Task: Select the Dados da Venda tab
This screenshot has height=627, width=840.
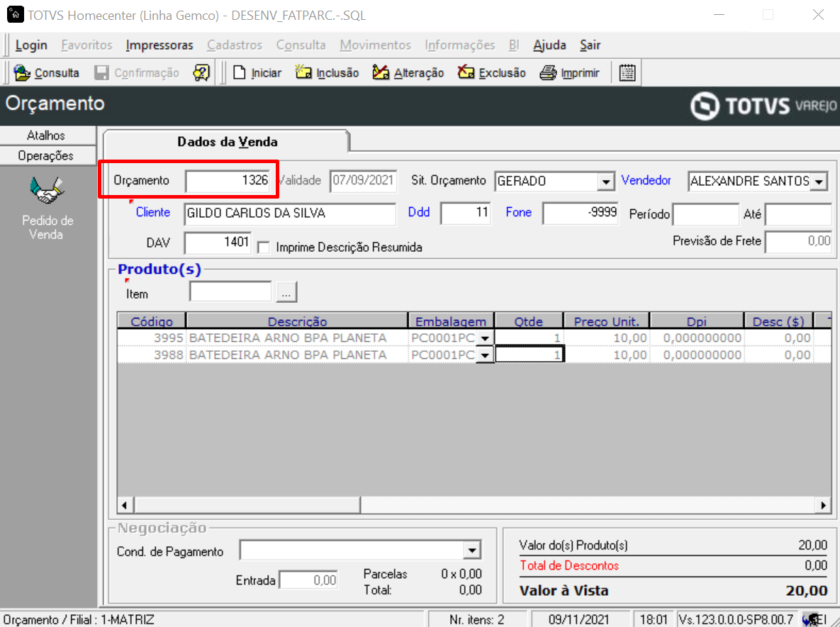Action: pyautogui.click(x=227, y=142)
